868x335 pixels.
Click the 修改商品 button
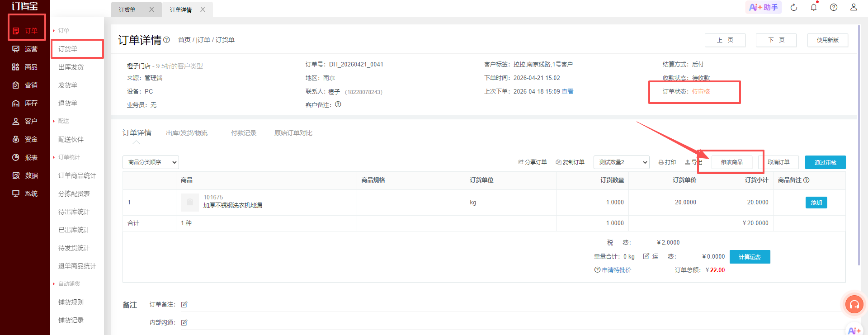point(732,162)
